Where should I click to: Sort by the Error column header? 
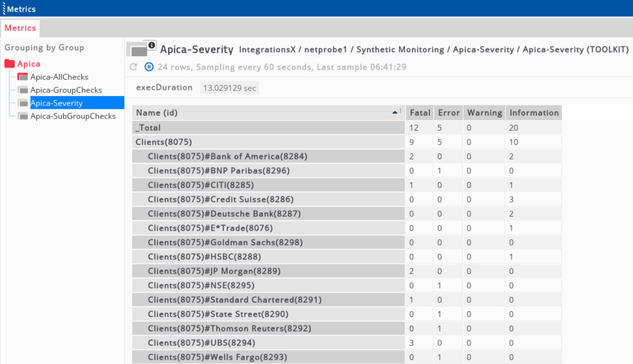click(449, 113)
